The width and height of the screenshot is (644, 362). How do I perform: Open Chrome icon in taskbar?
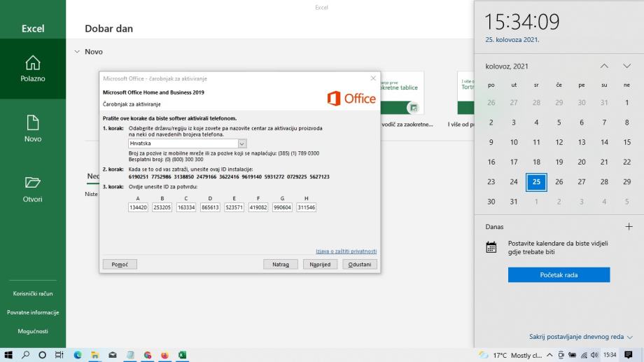click(x=148, y=354)
